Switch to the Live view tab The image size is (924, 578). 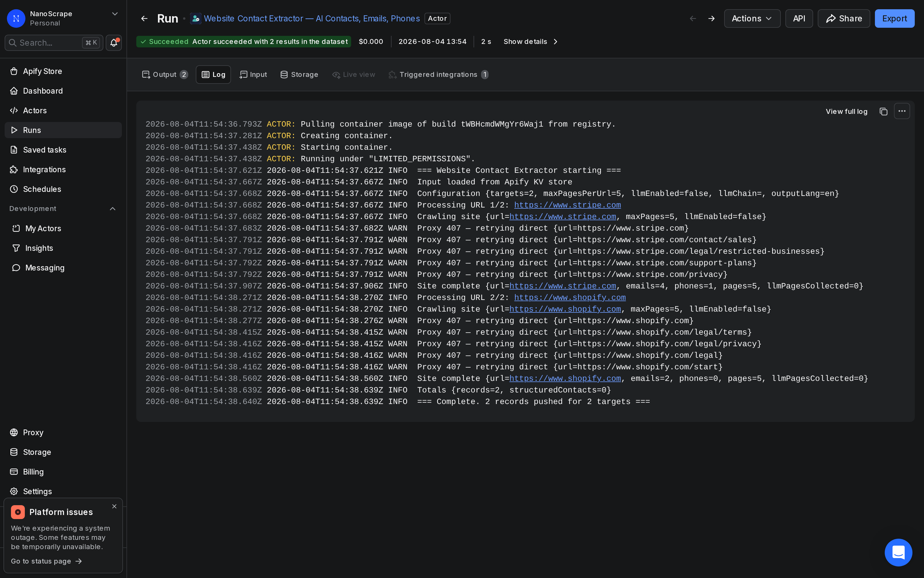coord(353,75)
